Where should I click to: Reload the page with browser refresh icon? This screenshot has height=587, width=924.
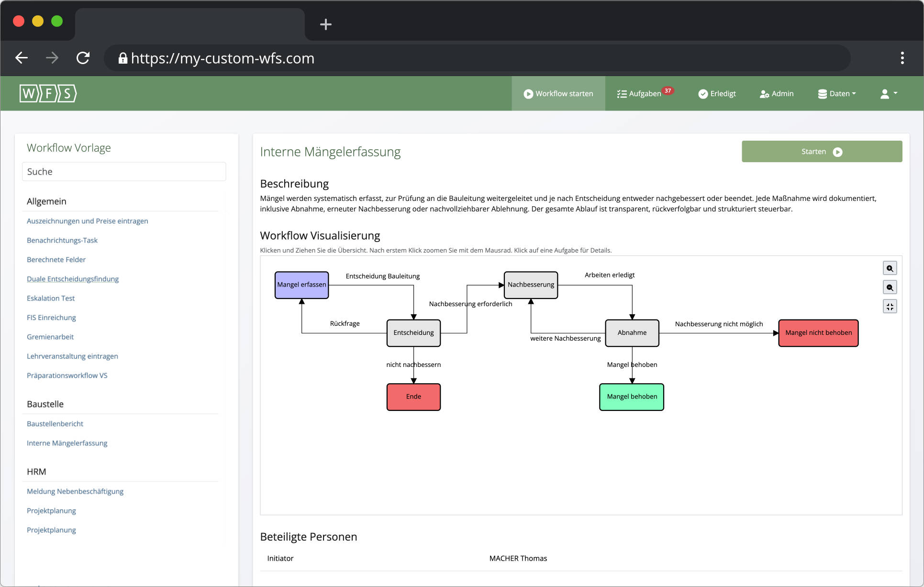pos(83,58)
